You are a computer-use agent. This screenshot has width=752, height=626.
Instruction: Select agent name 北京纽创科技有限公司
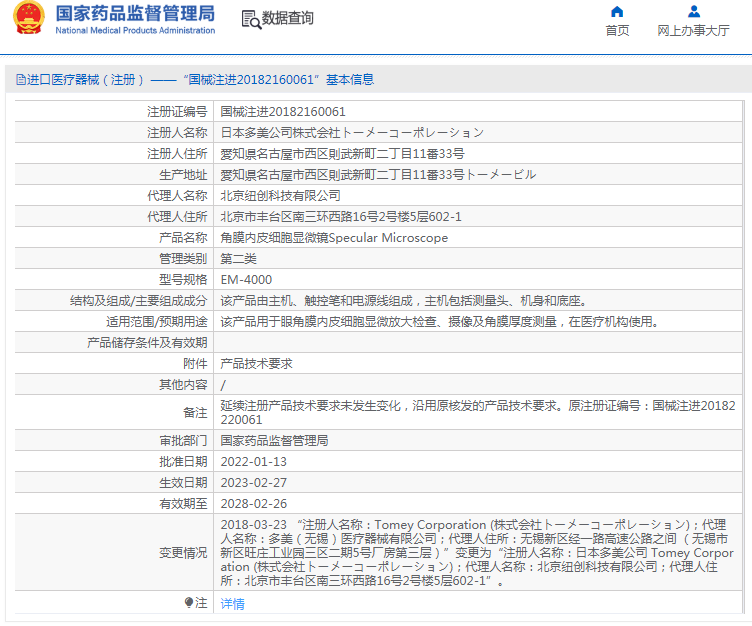point(280,196)
